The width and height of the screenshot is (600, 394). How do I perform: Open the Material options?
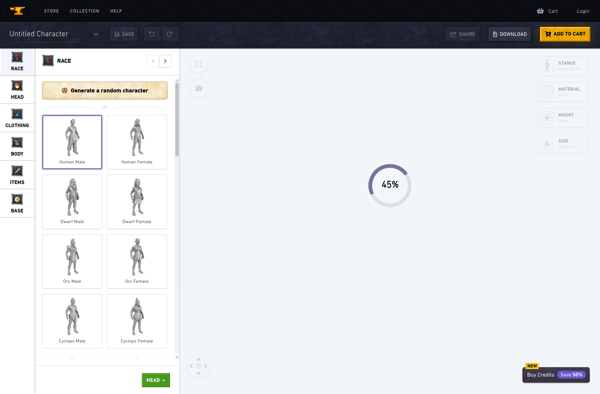point(562,91)
